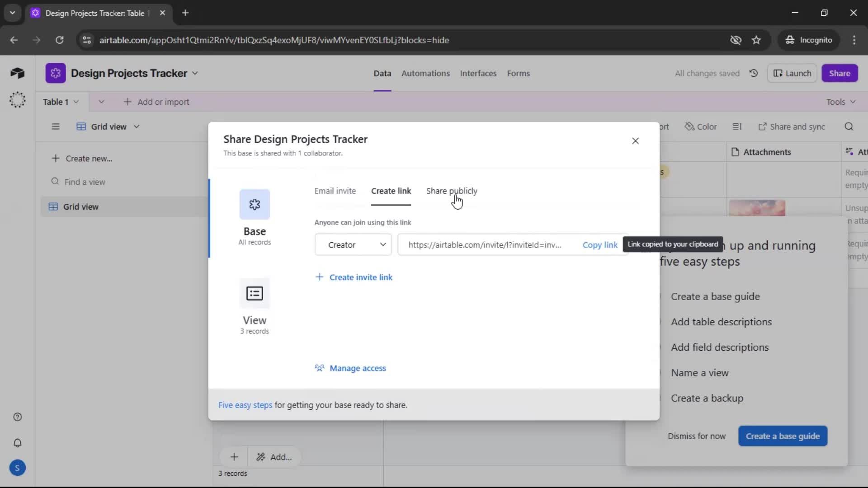Click the tracking protection eye icon
The image size is (868, 488).
click(736, 40)
